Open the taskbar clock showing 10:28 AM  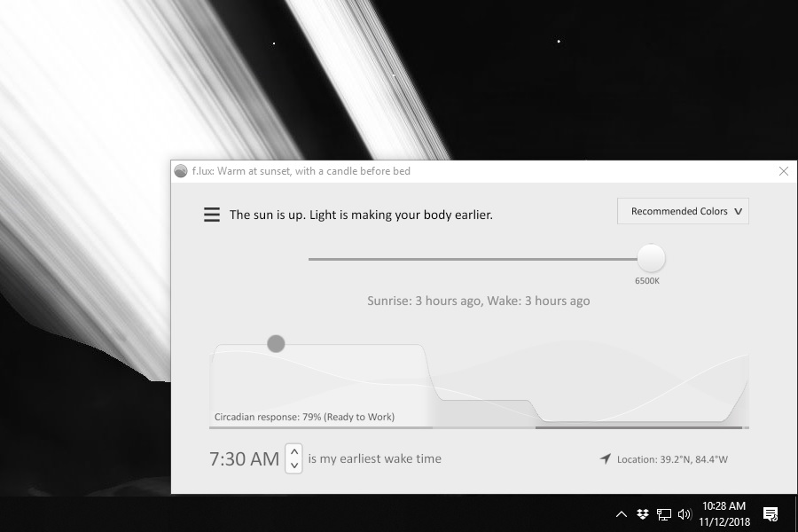[x=724, y=513]
